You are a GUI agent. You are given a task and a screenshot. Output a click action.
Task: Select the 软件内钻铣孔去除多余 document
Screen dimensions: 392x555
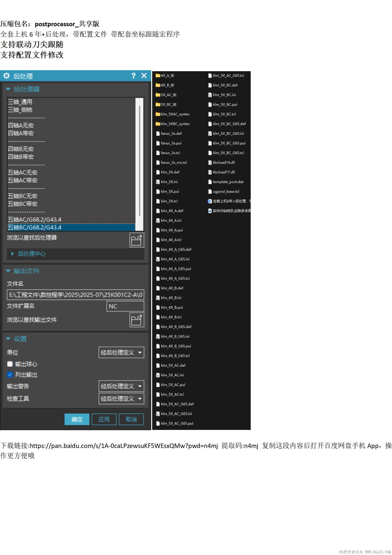[x=229, y=211]
